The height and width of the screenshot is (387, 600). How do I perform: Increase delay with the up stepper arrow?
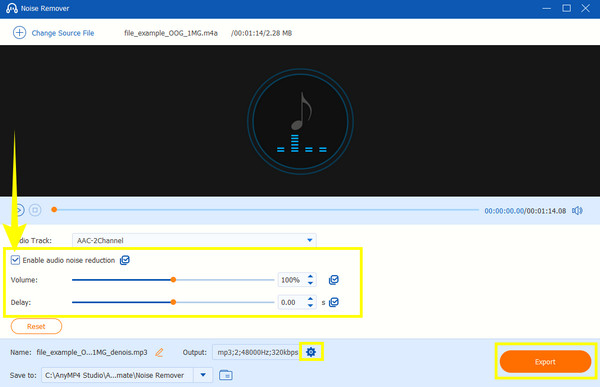[x=311, y=299]
